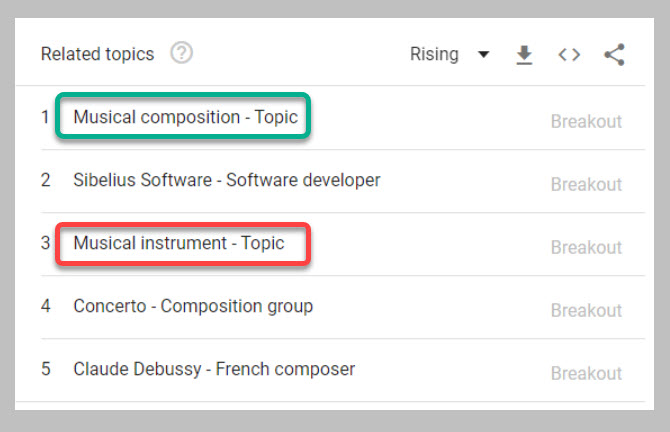
Task: Click Breakout label for Musical composition
Action: click(x=586, y=122)
